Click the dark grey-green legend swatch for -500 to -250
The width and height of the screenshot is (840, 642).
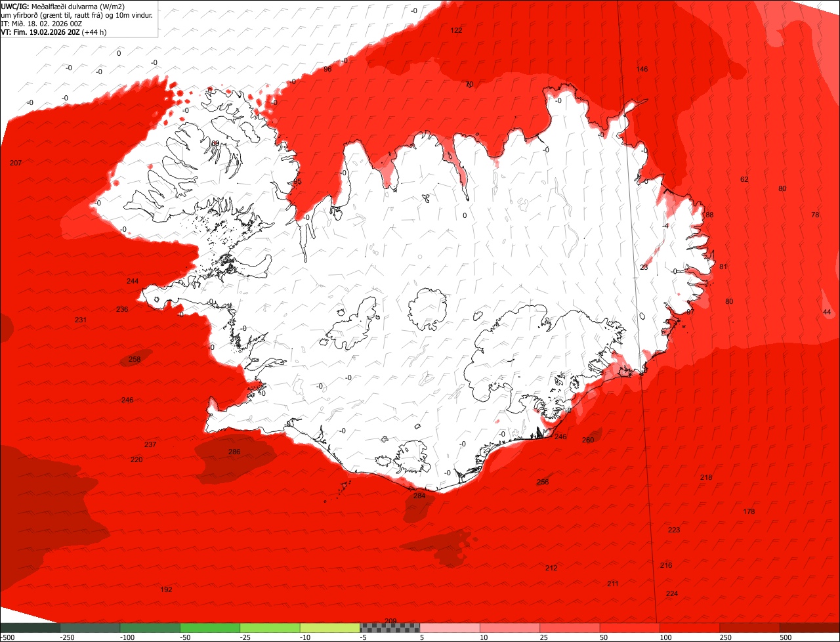[x=30, y=628]
